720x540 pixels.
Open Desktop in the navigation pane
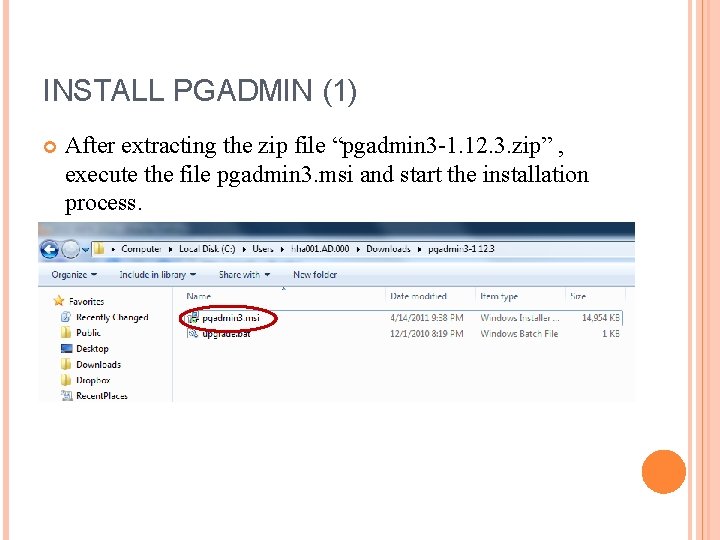click(92, 349)
